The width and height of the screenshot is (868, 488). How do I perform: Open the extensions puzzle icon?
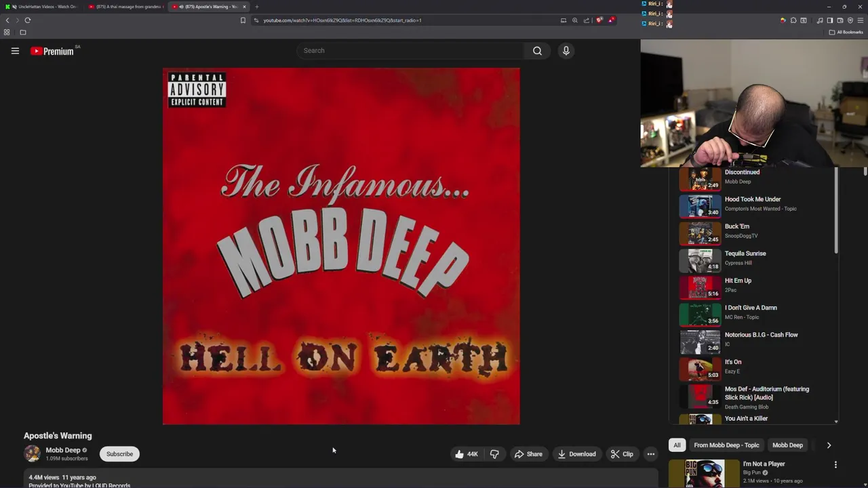click(x=793, y=20)
